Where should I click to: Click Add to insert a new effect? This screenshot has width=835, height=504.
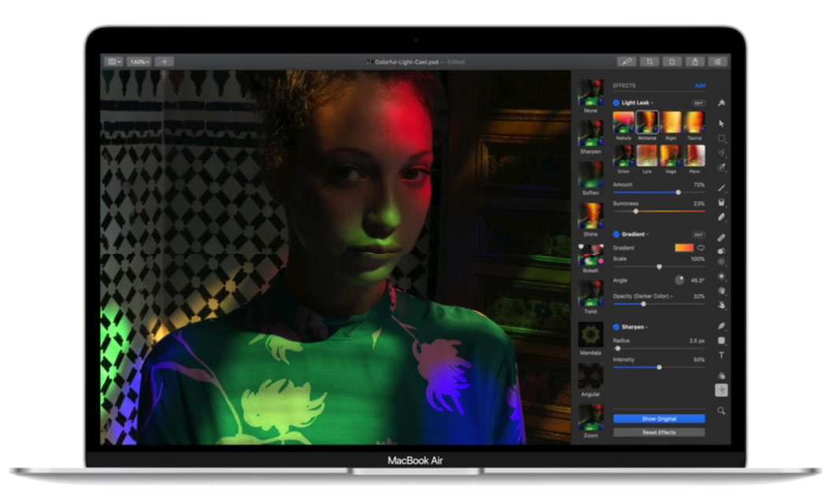700,85
